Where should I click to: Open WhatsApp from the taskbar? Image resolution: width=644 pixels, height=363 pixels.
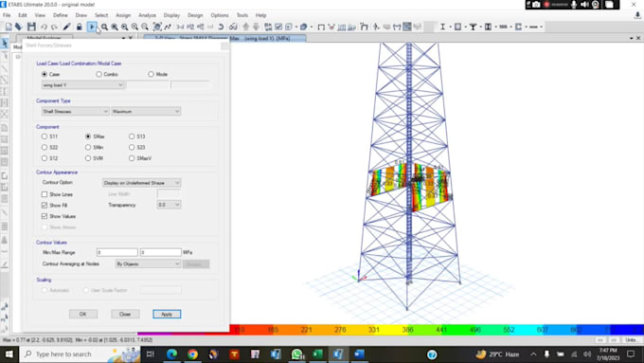pyautogui.click(x=297, y=354)
